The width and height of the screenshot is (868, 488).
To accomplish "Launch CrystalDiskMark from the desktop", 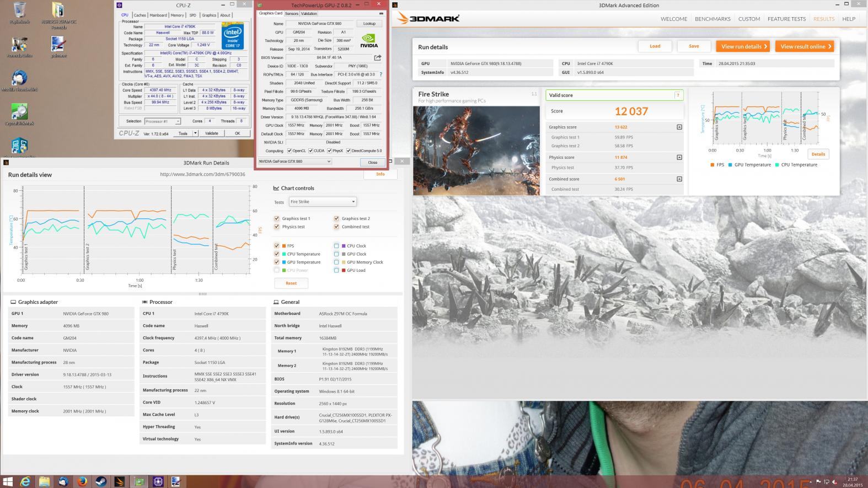I will click(19, 115).
